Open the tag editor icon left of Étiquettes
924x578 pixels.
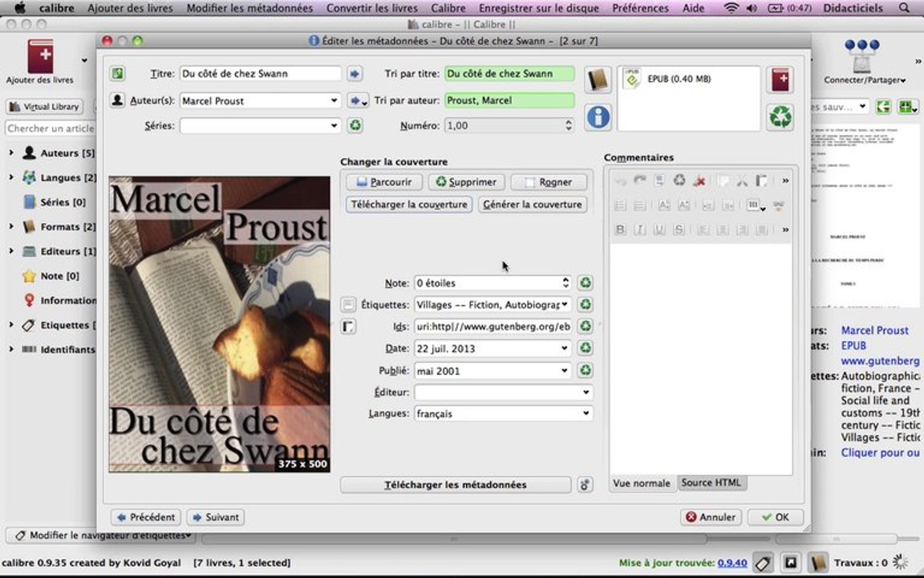[x=348, y=304]
